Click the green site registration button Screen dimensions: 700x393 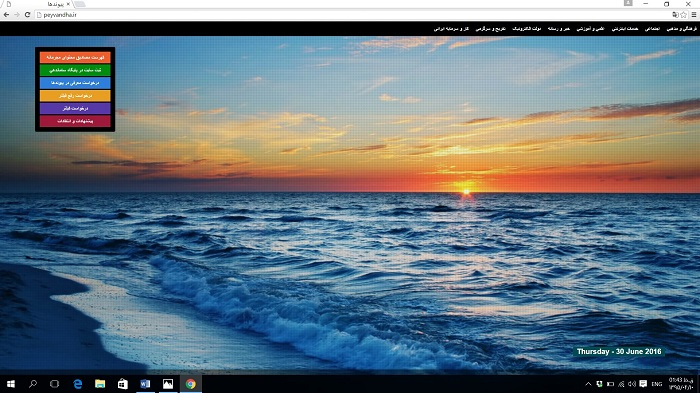pyautogui.click(x=75, y=70)
